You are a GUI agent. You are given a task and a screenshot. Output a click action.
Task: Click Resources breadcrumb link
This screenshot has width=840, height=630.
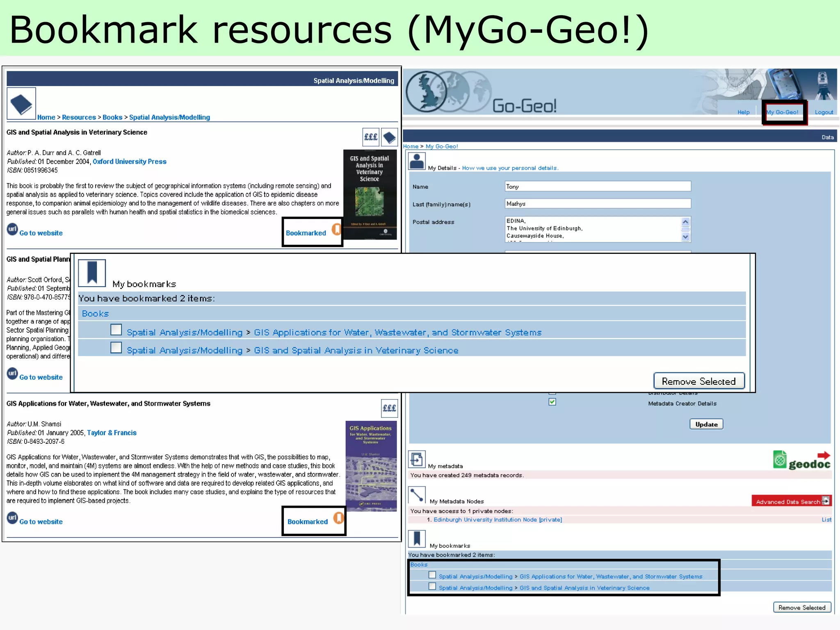click(x=79, y=117)
